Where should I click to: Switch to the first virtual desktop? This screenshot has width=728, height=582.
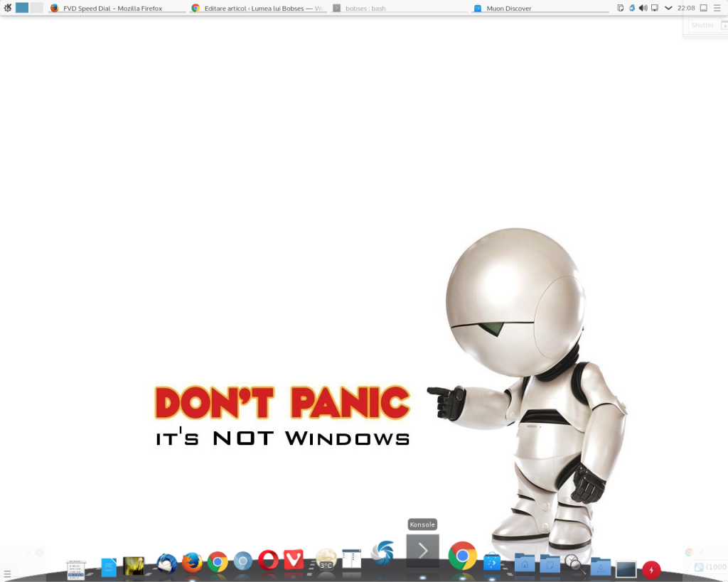click(22, 8)
